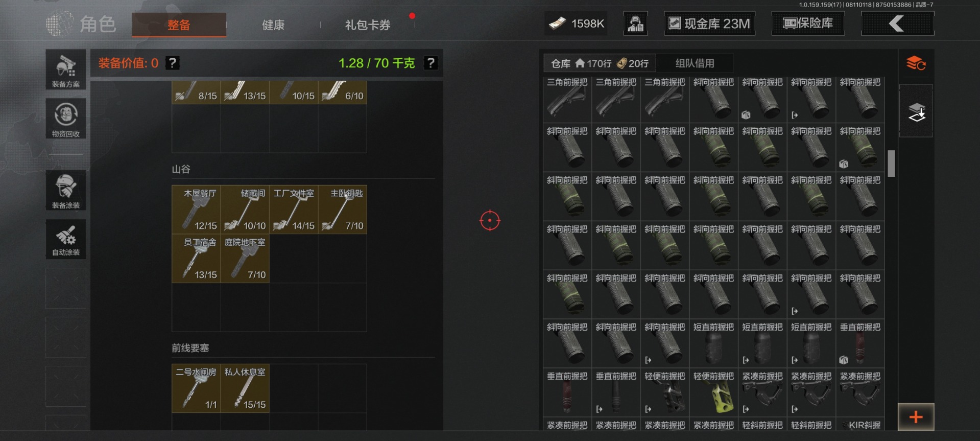980x441 pixels.
Task: Open the 现金库 23M button
Action: (x=709, y=24)
